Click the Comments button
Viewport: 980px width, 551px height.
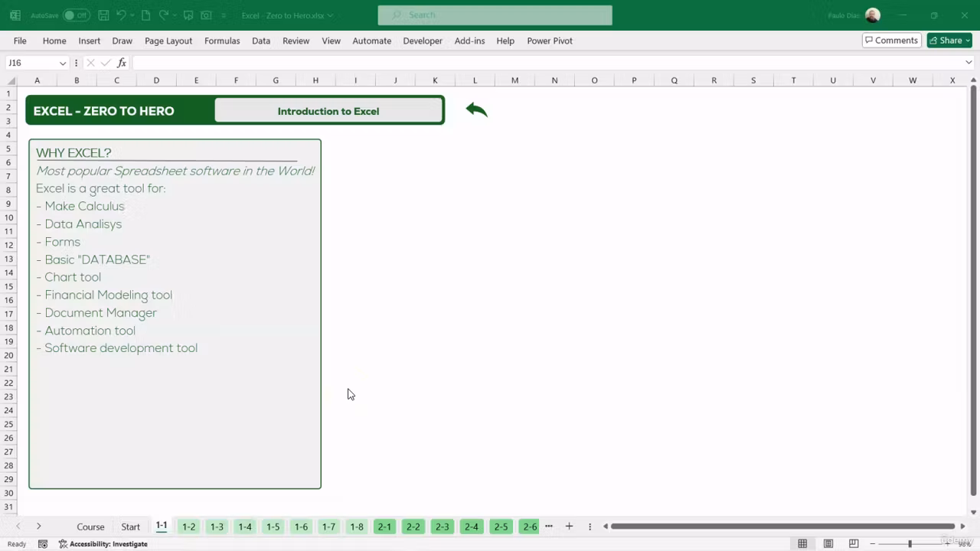pos(890,40)
